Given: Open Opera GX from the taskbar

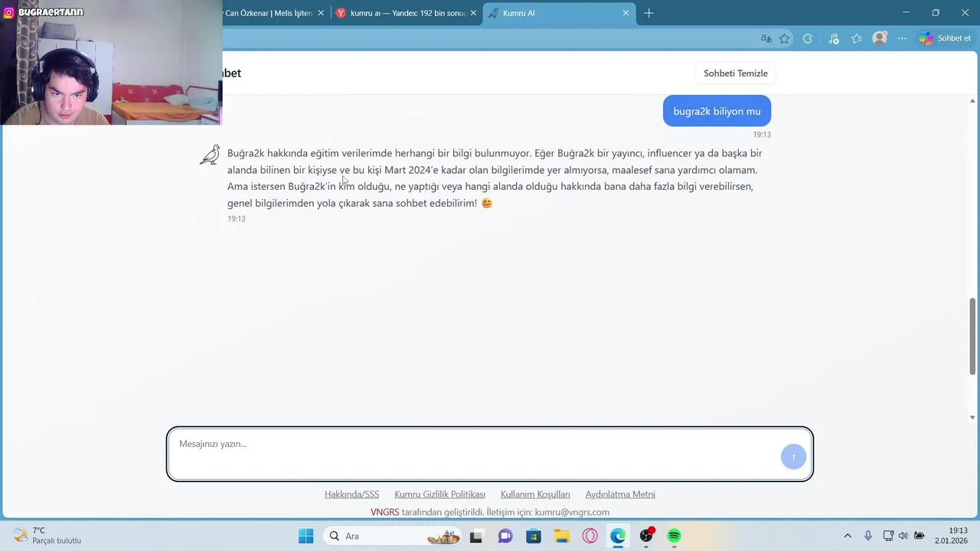Looking at the screenshot, I should (590, 536).
